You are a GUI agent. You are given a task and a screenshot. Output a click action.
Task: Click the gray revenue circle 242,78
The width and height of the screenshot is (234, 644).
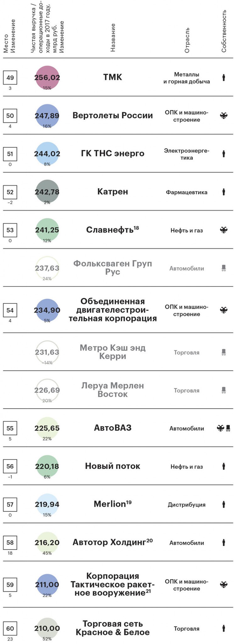click(x=47, y=192)
